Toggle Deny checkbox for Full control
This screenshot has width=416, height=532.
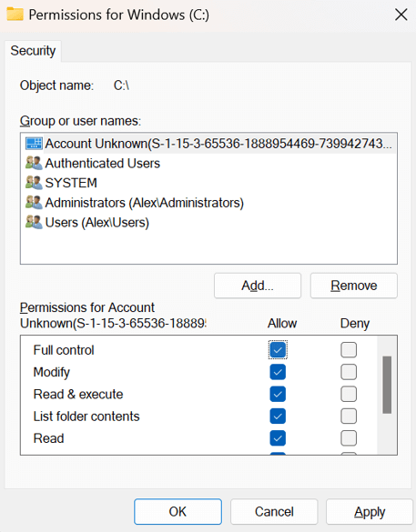[349, 350]
